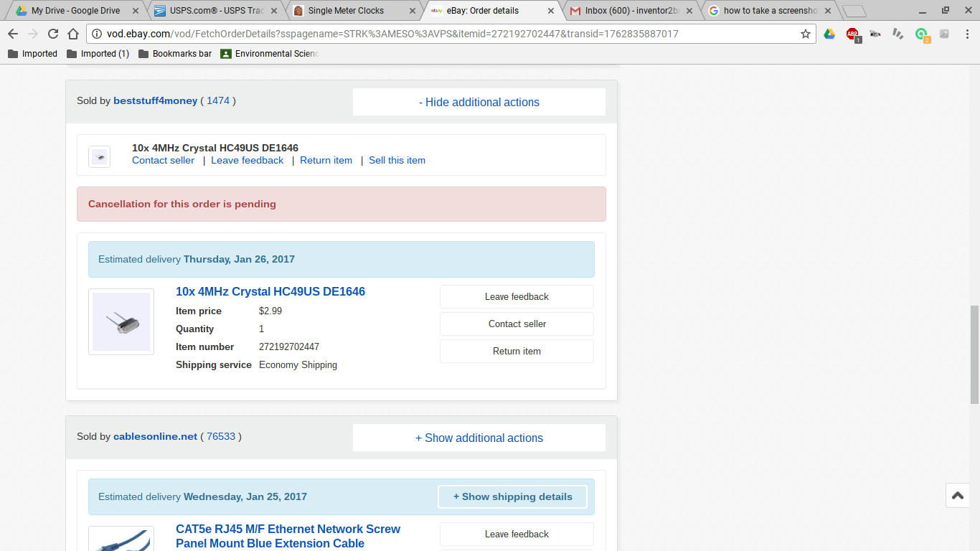Open the Adblock Plus extension icon

coord(852,34)
